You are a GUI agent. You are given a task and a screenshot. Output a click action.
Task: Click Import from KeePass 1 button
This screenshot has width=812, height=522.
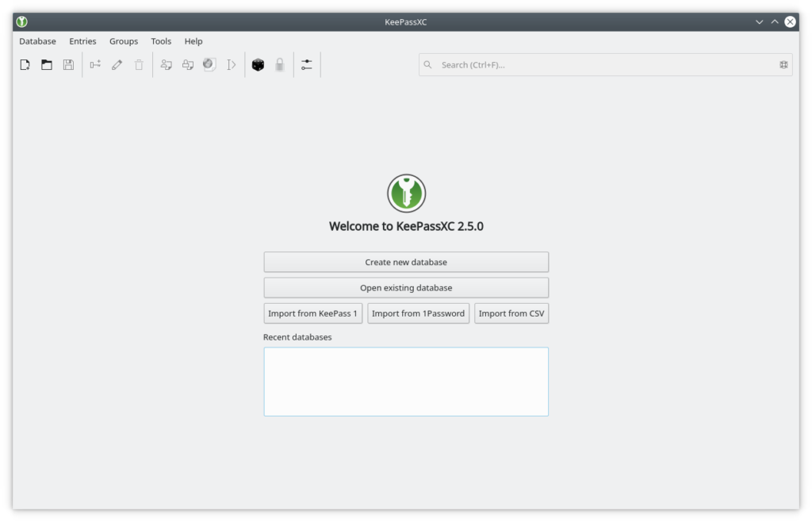click(312, 313)
